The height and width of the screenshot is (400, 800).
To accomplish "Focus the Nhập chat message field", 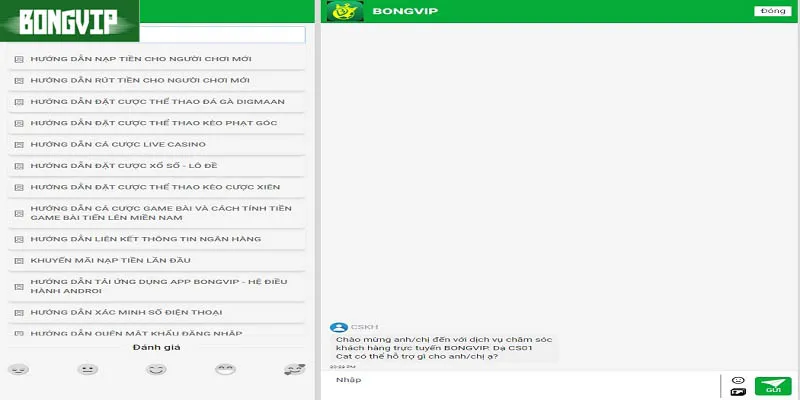I will pyautogui.click(x=519, y=385).
